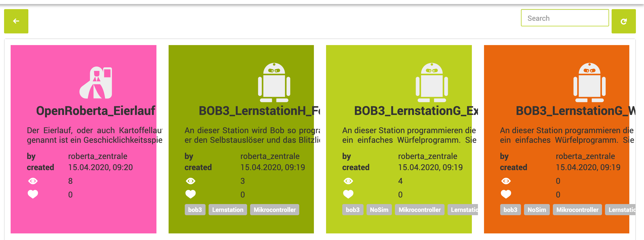Select the bob3 tag on the green card
This screenshot has width=644, height=240.
click(195, 209)
